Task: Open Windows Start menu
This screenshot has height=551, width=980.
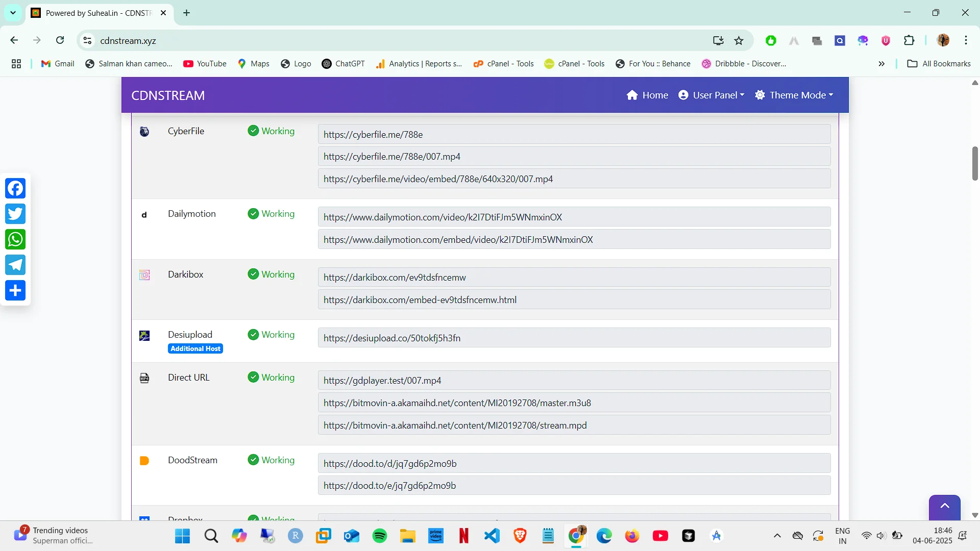Action: tap(182, 536)
